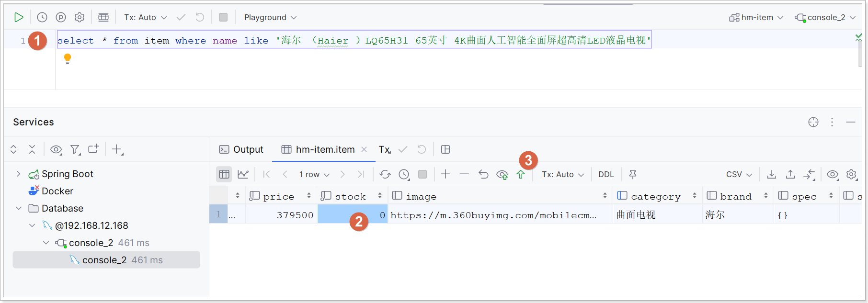The height and width of the screenshot is (303, 868).
Task: Click the upload import data icon
Action: coord(790,174)
